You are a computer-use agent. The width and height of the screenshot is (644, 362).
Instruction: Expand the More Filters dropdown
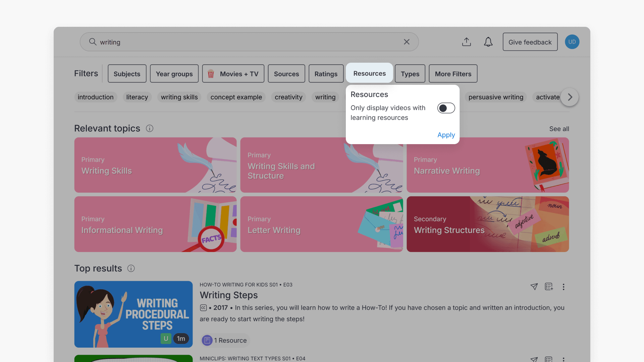pos(453,74)
